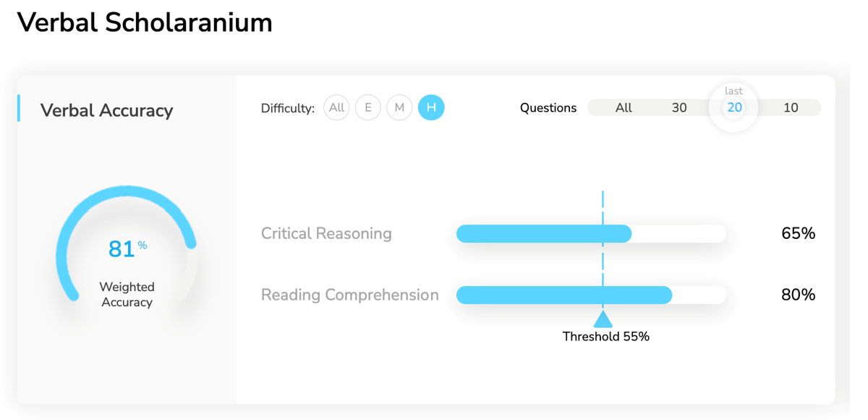This screenshot has width=868, height=420.
Task: Choose last 10 questions option
Action: click(791, 108)
